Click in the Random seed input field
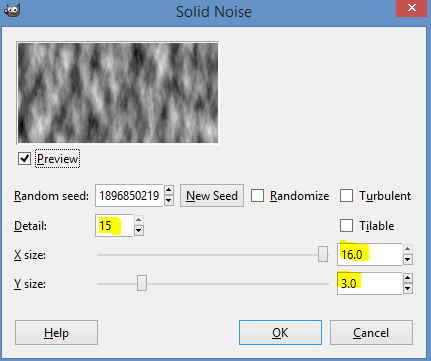Image resolution: width=431 pixels, height=361 pixels. [129, 196]
